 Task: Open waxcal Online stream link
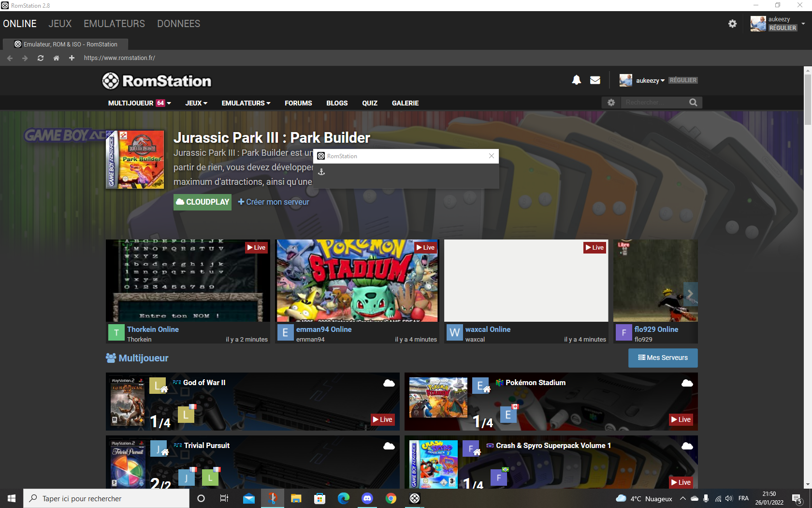pos(488,329)
